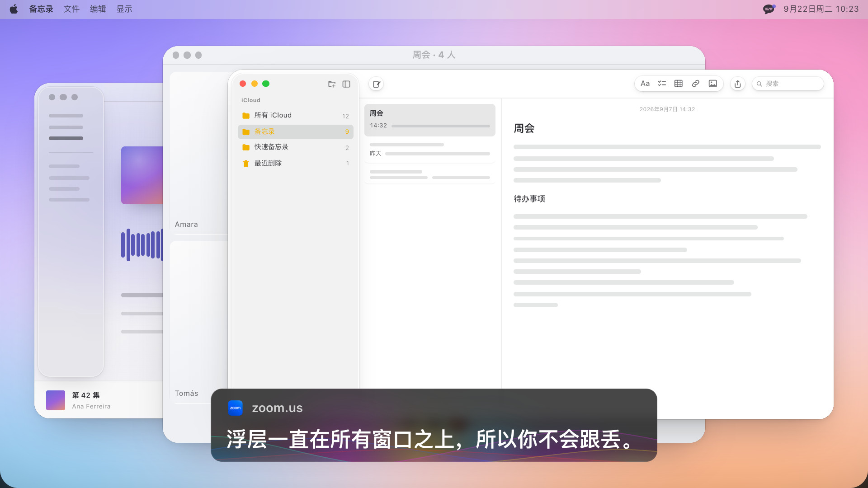Click the gradient cover art in podcast window
This screenshot has width=868, height=488.
pos(142,175)
